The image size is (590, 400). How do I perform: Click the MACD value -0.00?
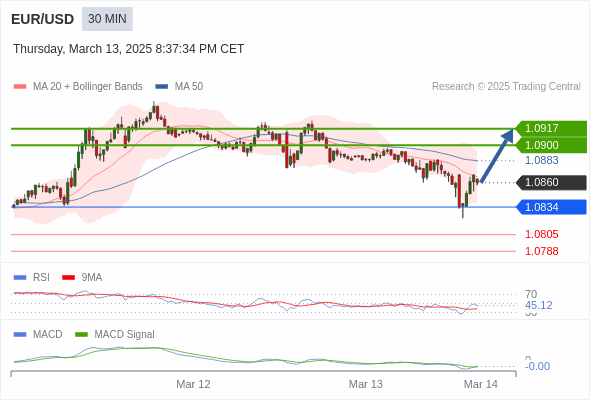tap(537, 366)
